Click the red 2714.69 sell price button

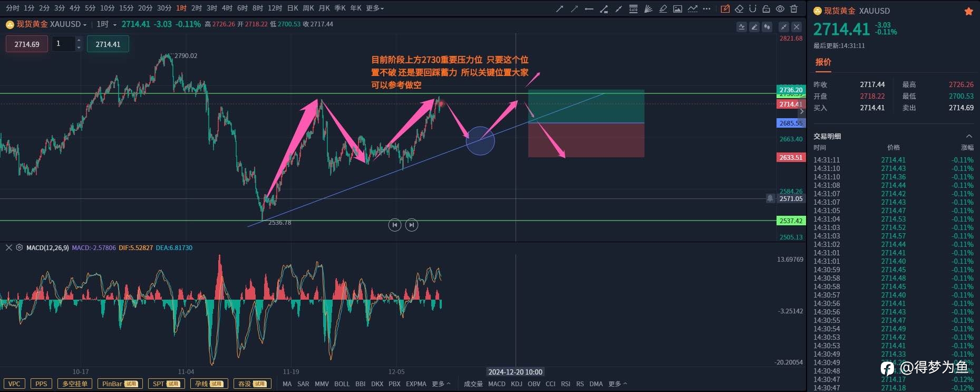[27, 44]
